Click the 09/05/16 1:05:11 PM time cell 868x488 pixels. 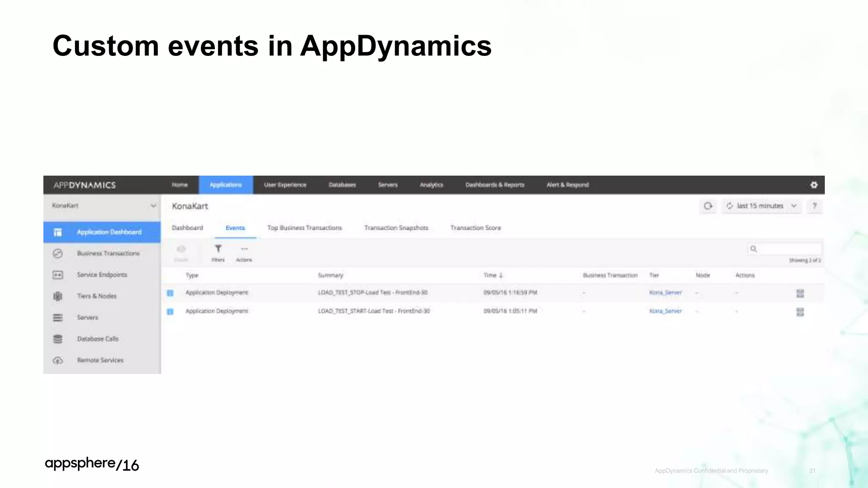(510, 311)
